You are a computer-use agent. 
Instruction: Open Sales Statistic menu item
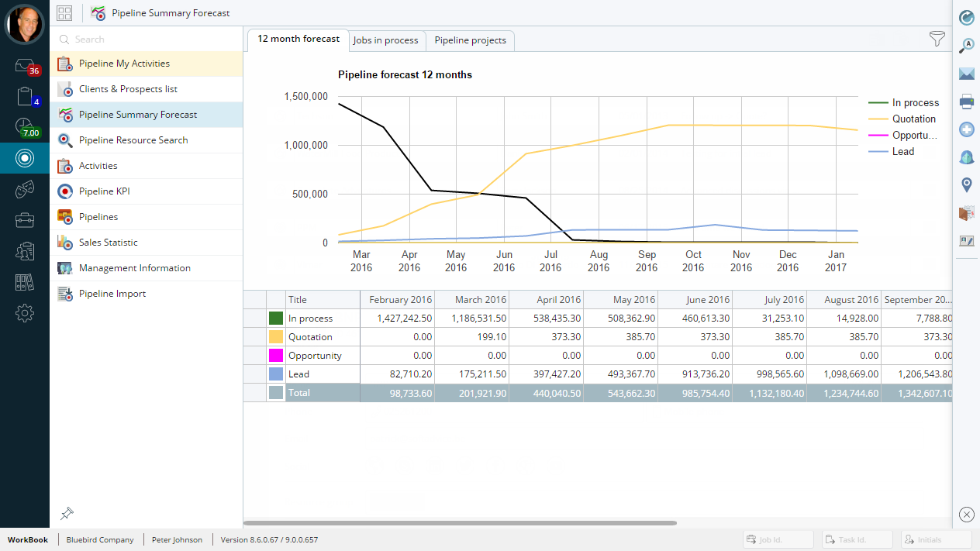108,243
